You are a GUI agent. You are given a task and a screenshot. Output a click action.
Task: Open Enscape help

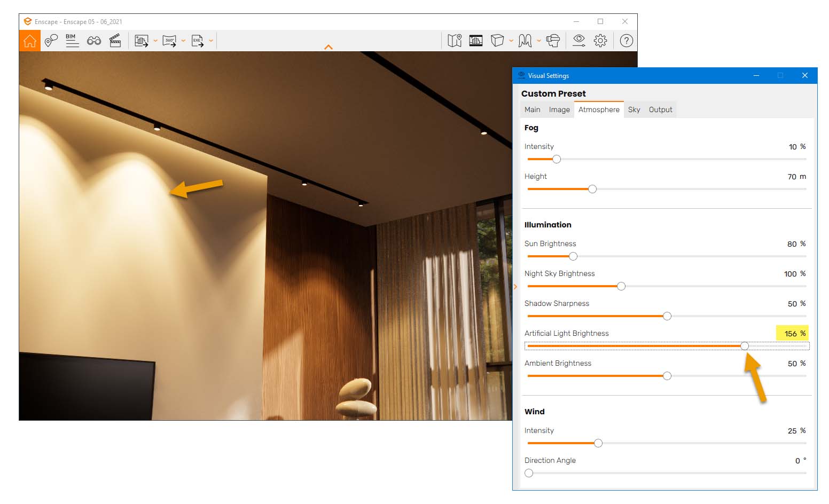pos(626,41)
